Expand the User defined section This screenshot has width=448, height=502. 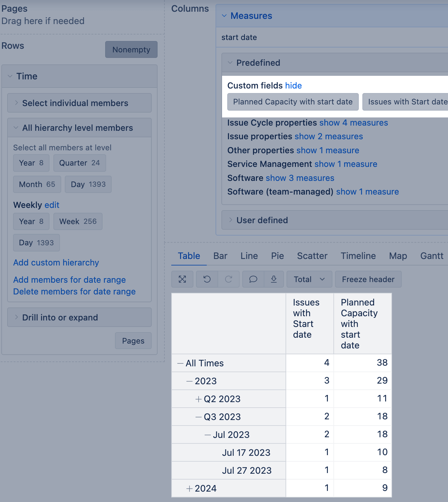[262, 220]
